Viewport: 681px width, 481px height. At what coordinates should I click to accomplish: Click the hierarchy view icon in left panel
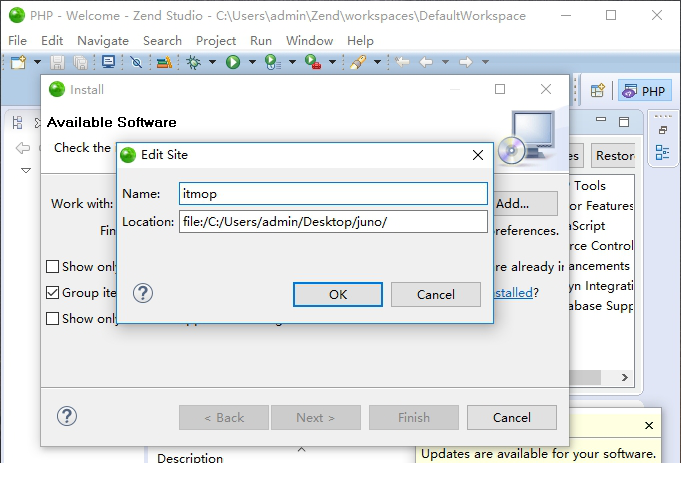point(17,122)
